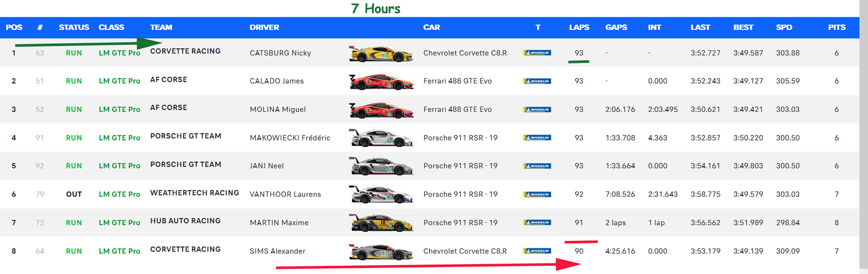Click the yellow Corvette car image in row 1

pos(381,54)
